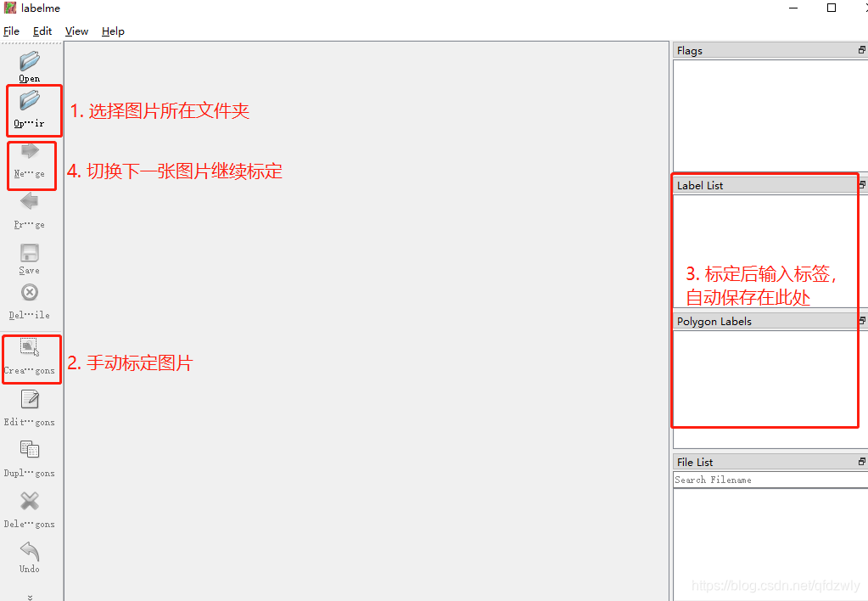Click the Flags panel title

click(x=689, y=50)
